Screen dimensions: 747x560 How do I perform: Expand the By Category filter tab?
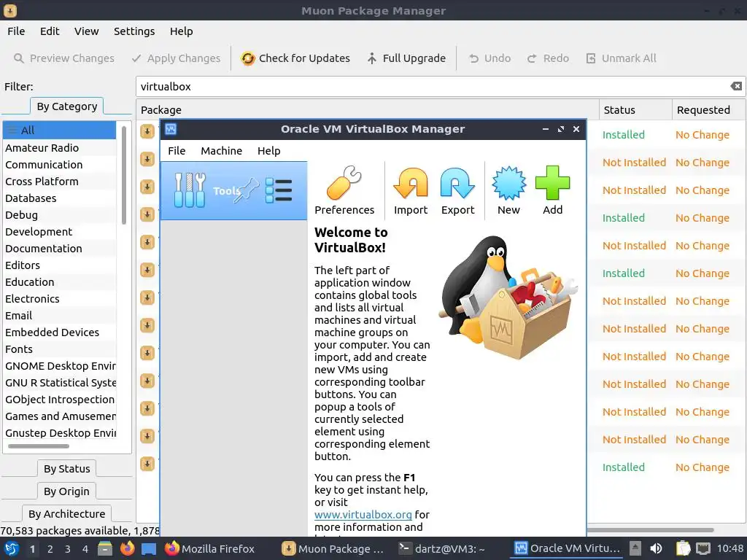point(66,106)
